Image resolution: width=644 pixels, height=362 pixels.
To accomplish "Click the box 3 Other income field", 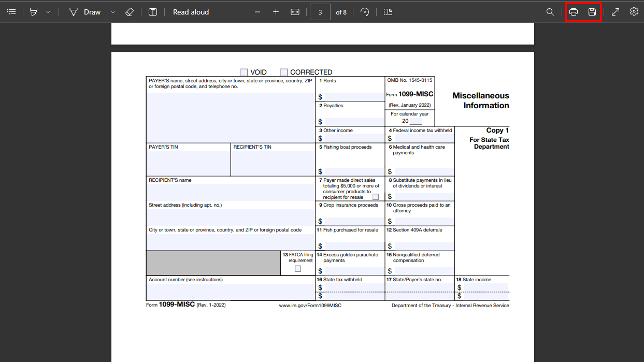I will [354, 138].
